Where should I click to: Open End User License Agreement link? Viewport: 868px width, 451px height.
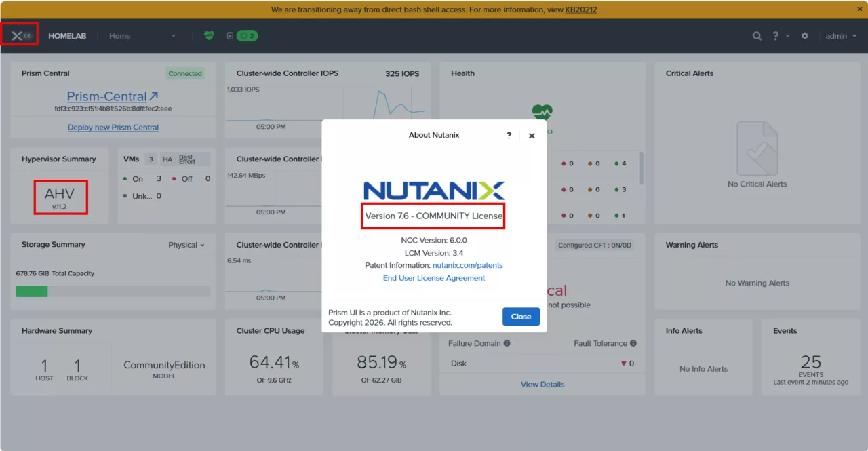[434, 278]
